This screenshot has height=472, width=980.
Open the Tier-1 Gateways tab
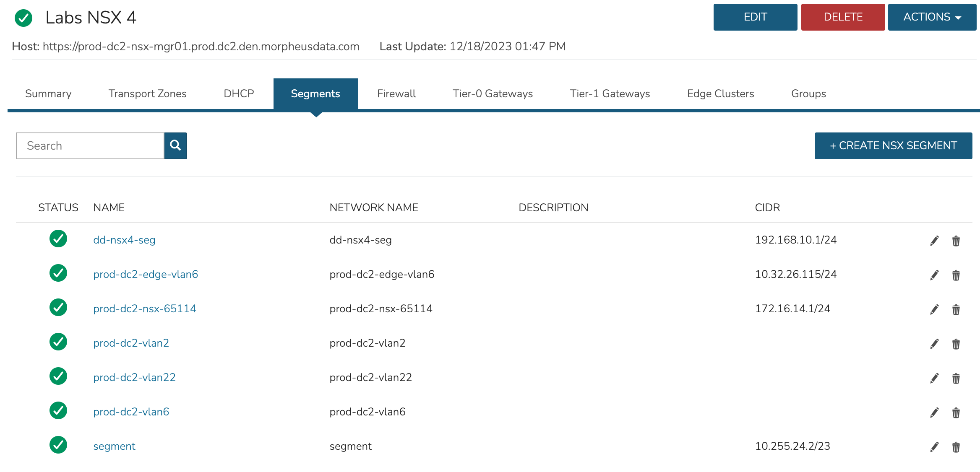[x=610, y=93]
